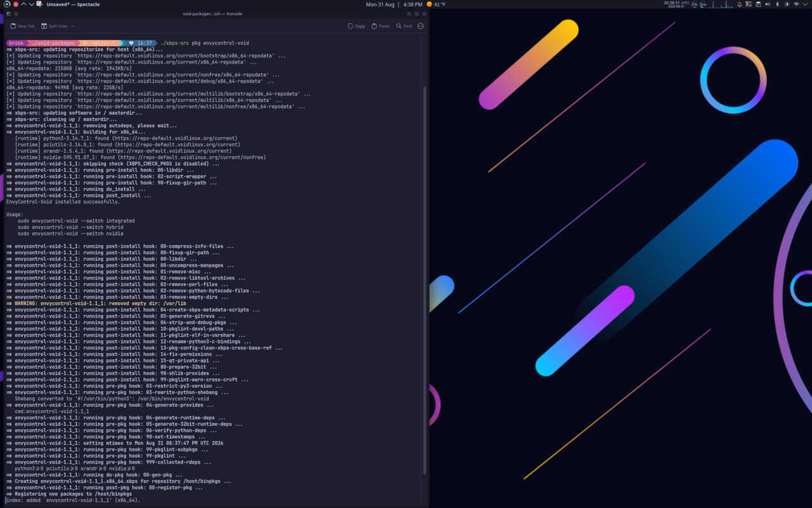
Task: Click the "building for x86_64" line
Action: pyautogui.click(x=75, y=132)
